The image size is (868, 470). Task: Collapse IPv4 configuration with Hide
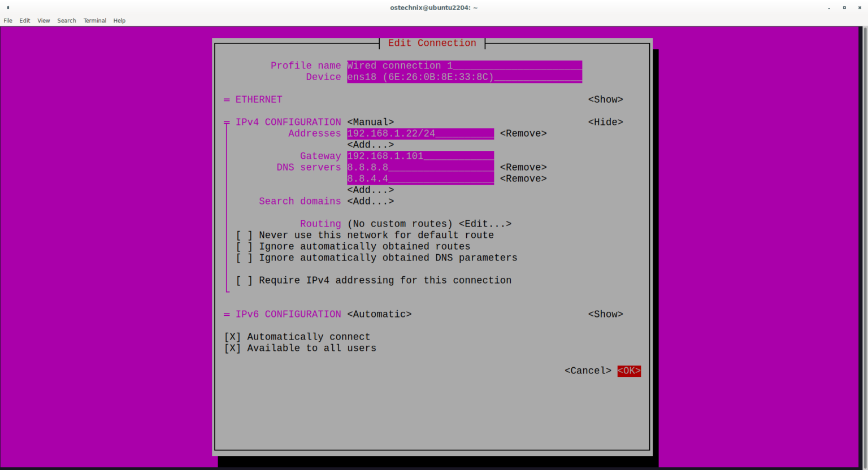coord(605,122)
